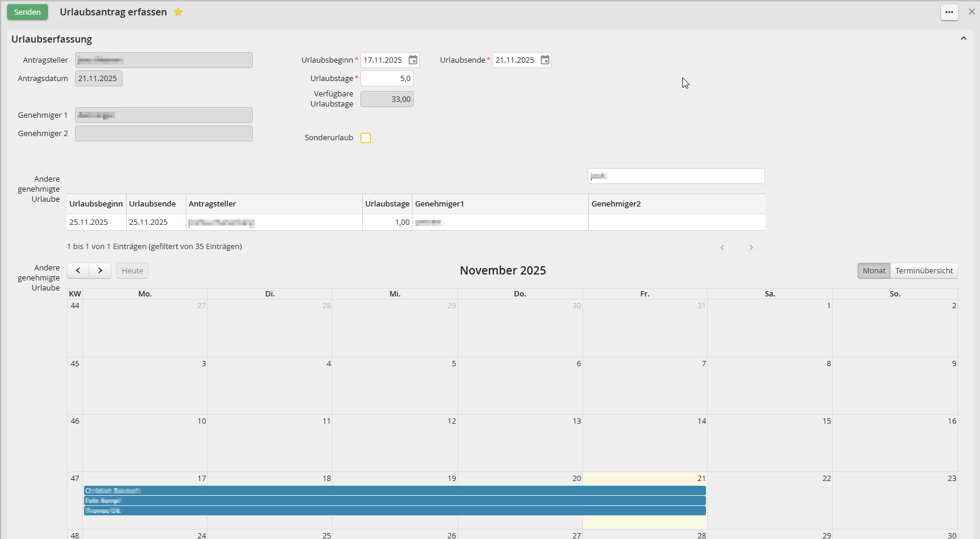Select the Monat calendar view
Viewport: 980px width, 539px height.
click(x=873, y=271)
